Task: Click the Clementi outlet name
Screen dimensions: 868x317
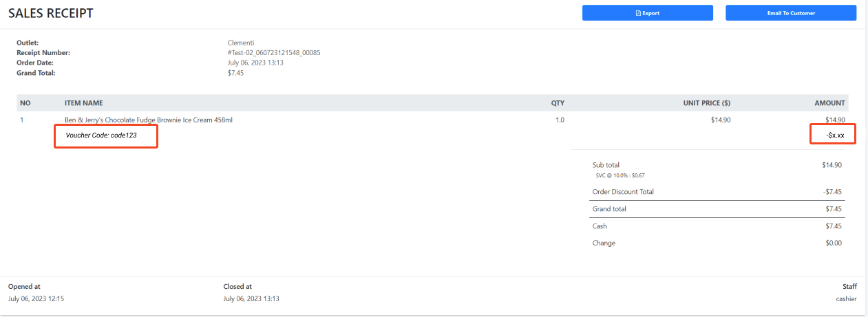Action: coord(241,43)
